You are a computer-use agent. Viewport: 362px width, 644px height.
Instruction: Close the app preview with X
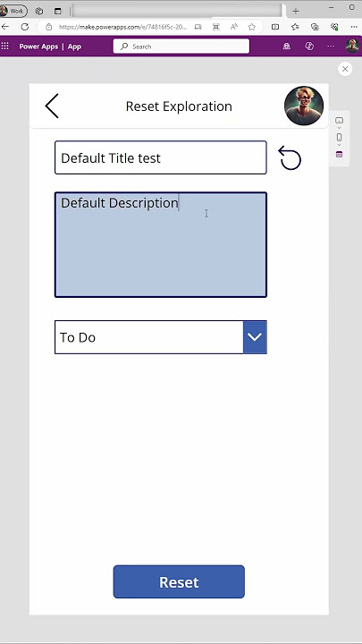point(345,69)
